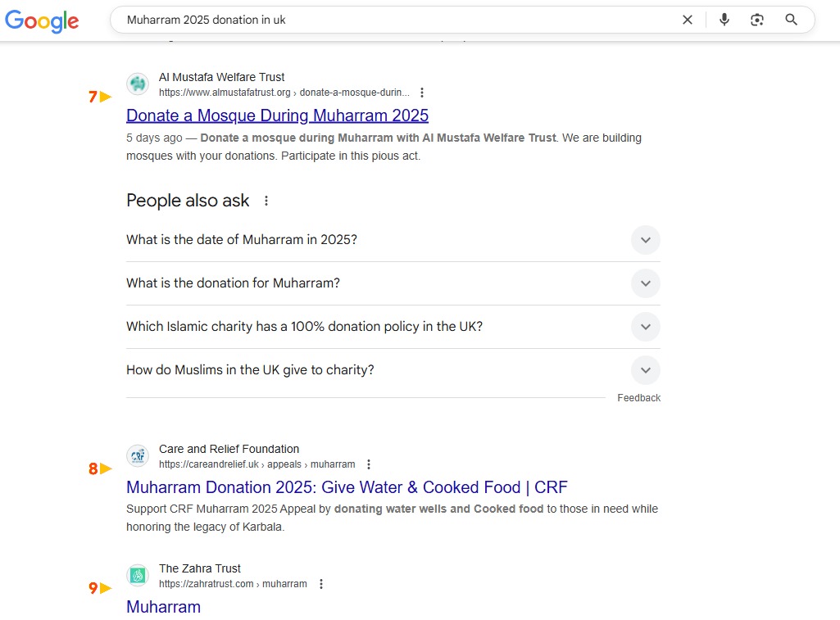Open People also ask options menu
Viewport: 840px width, 620px height.
pyautogui.click(x=266, y=201)
